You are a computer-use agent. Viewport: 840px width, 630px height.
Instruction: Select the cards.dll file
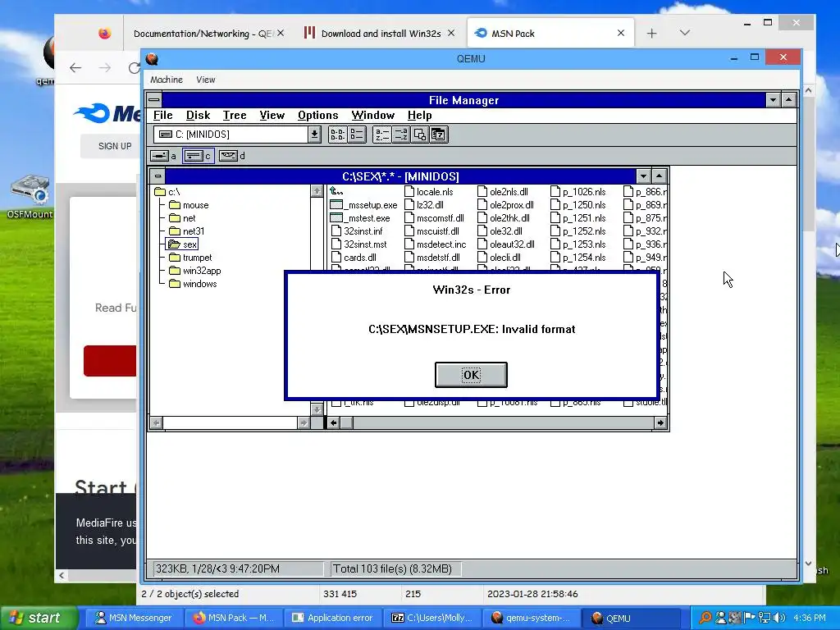354,258
